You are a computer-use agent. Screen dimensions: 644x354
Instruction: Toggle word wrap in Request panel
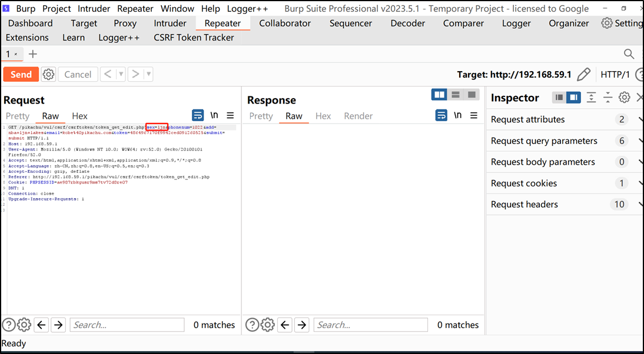tap(198, 115)
